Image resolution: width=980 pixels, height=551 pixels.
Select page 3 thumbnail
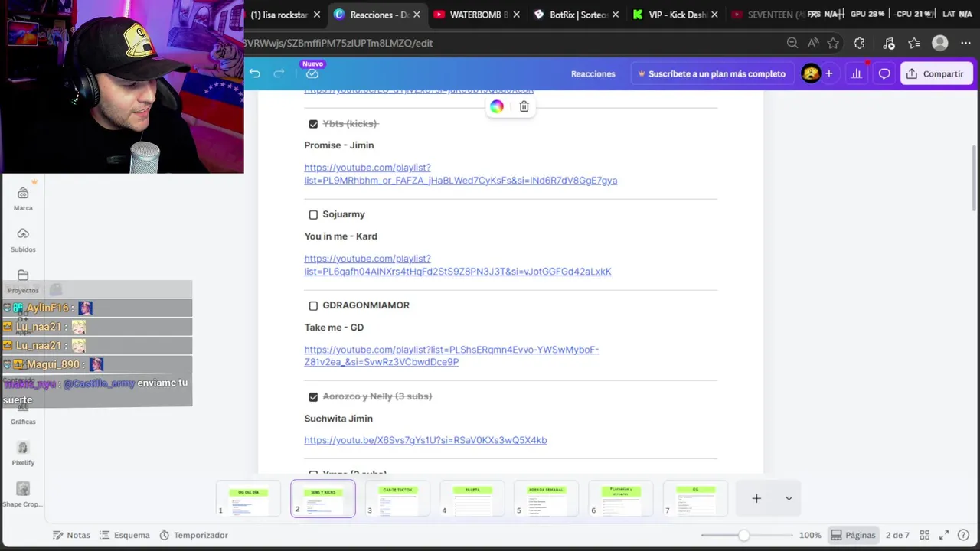(x=397, y=499)
